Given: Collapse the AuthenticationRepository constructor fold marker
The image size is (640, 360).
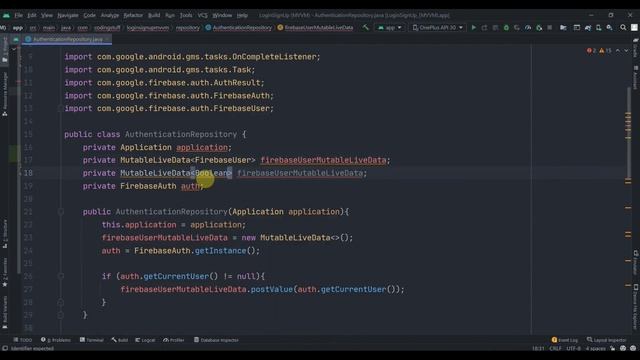Looking at the screenshot, I should point(60,211).
